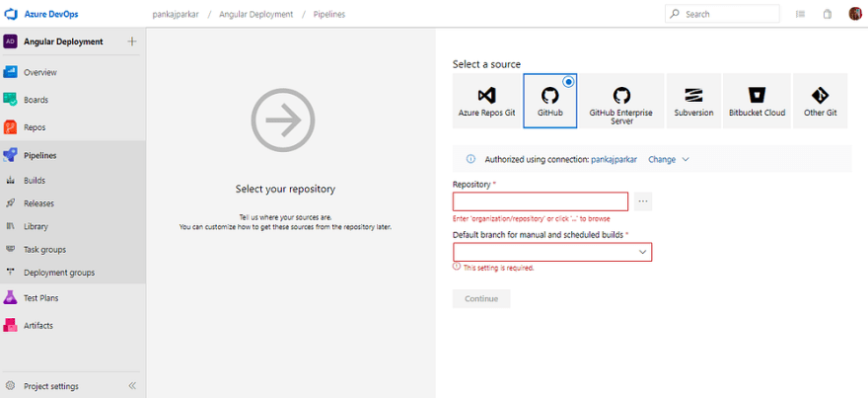The width and height of the screenshot is (868, 398).
Task: Click the Test Plans flask icon
Action: click(10, 297)
